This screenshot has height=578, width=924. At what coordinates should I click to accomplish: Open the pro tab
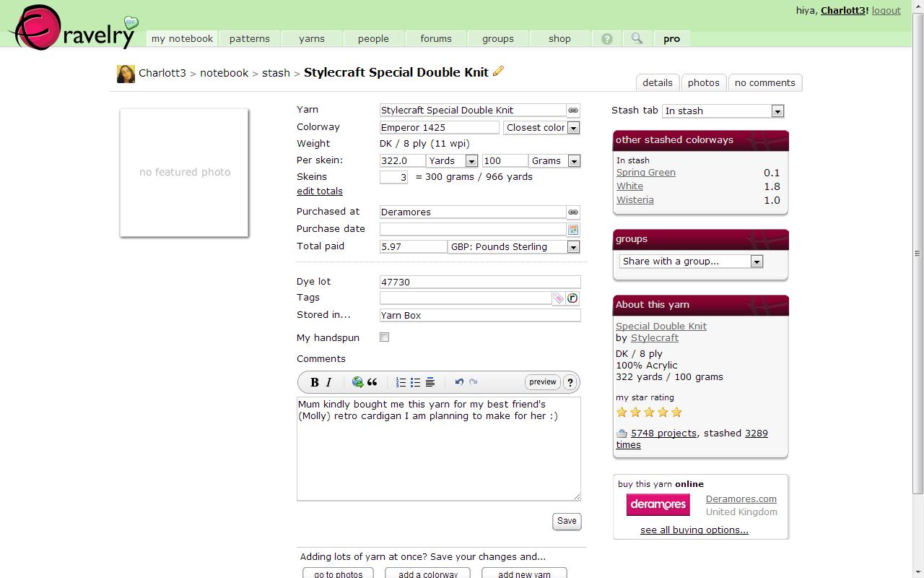[x=672, y=39]
